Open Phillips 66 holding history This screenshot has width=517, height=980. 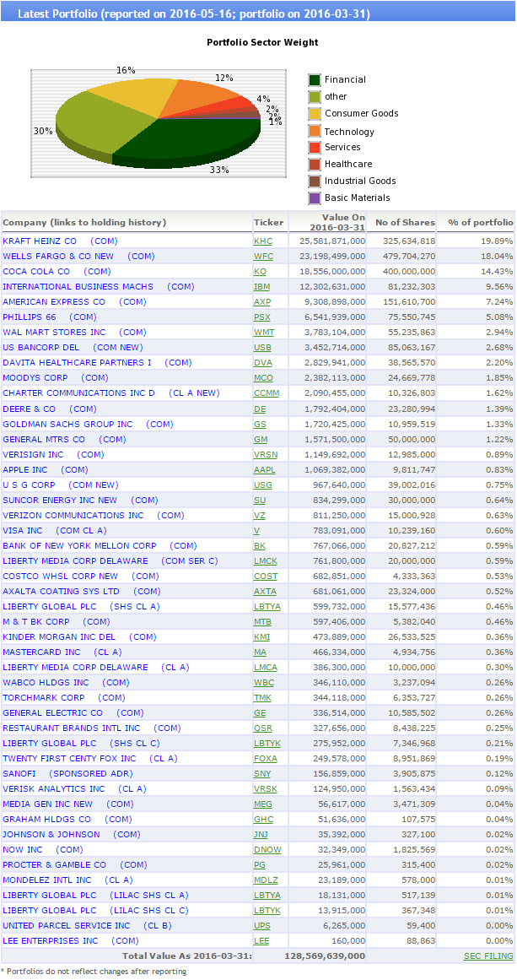tap(49, 317)
